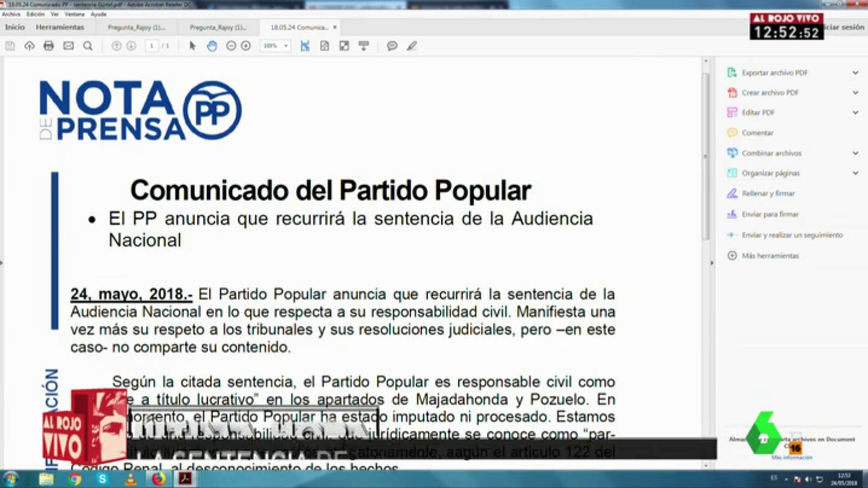
Task: Go to previous page with up arrow icon
Action: click(116, 46)
